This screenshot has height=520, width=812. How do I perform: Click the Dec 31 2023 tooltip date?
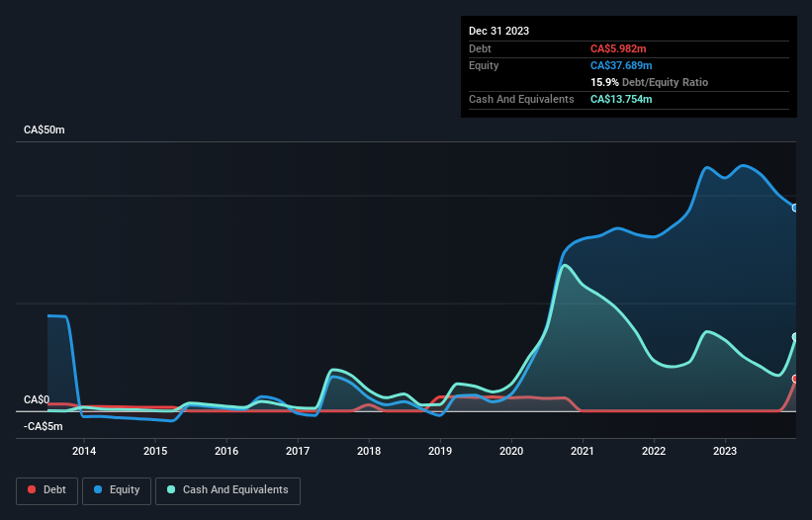(498, 31)
